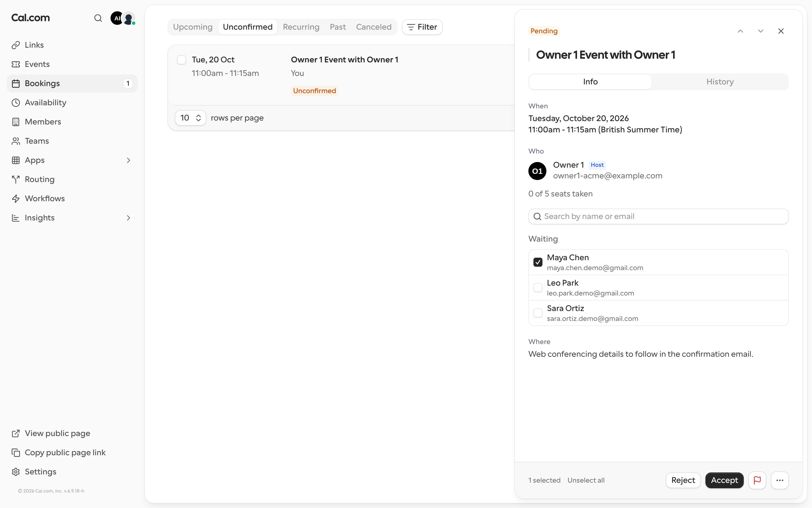Screen dimensions: 812x508
Task: Open the Filter dropdown
Action: coord(422,27)
